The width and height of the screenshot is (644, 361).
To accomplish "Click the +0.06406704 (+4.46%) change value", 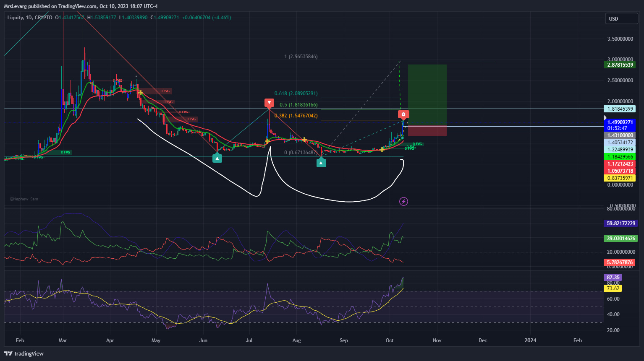I will pos(207,18).
